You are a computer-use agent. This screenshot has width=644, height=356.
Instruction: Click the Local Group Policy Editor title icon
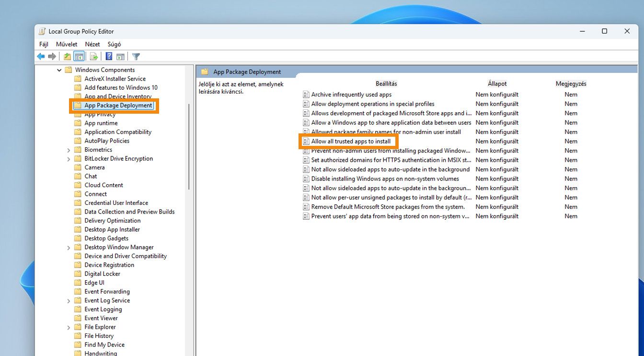(42, 31)
